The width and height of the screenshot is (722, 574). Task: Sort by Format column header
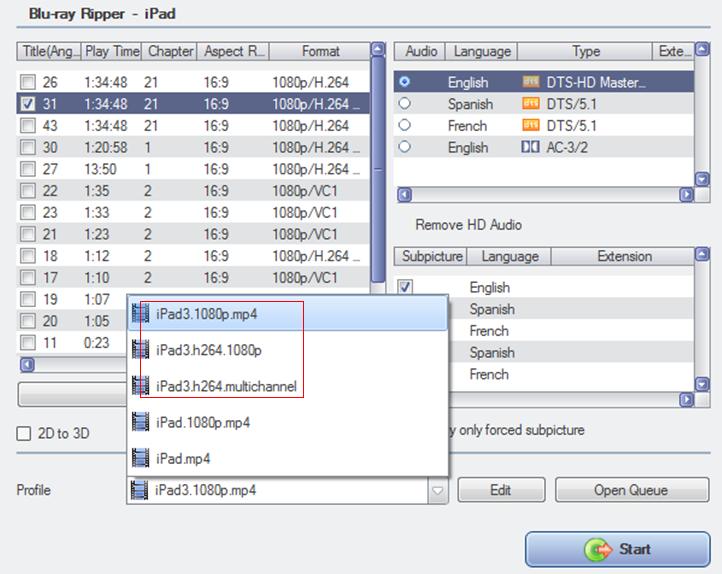click(x=320, y=51)
